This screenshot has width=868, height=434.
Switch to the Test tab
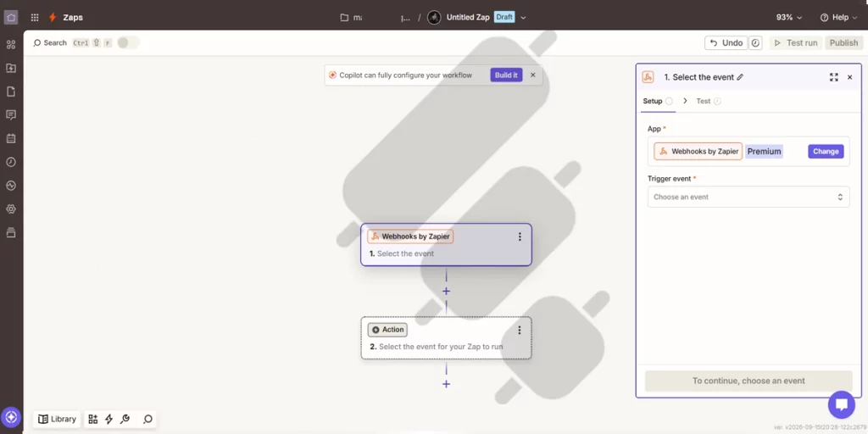coord(708,102)
